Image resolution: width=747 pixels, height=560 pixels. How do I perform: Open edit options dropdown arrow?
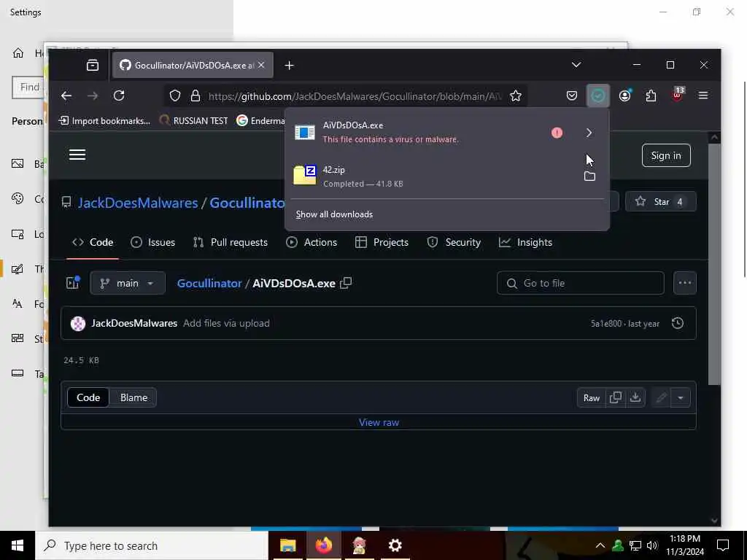681,398
